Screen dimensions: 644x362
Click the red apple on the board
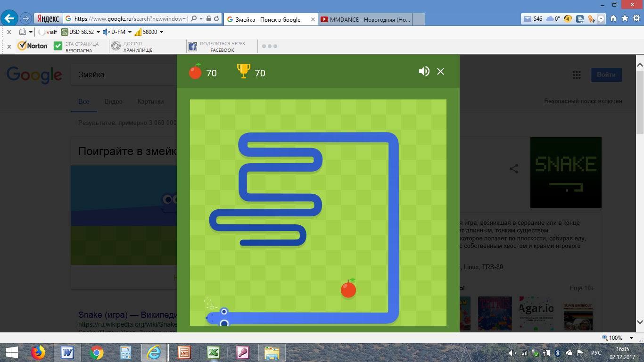(x=348, y=288)
